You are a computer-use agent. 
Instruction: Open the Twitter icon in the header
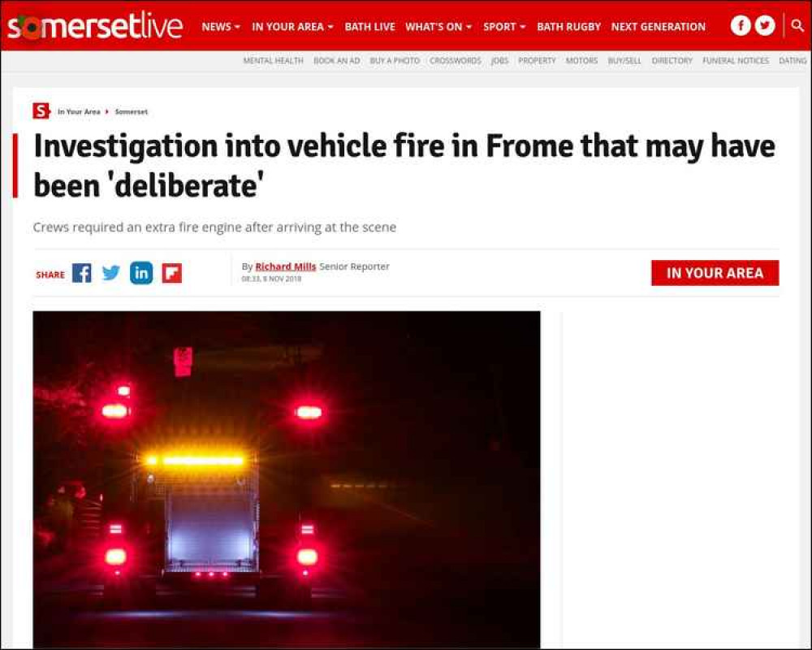765,25
